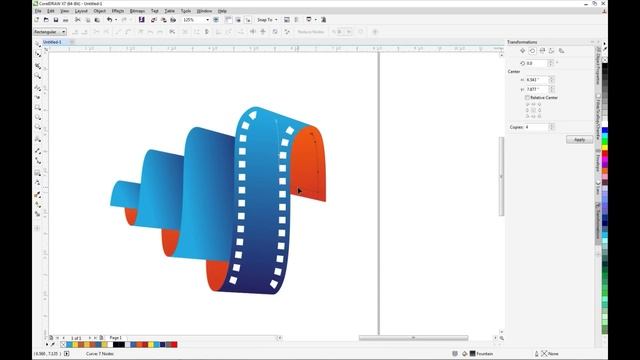The height and width of the screenshot is (360, 640).
Task: Select the Artistic Media tool in toolbox
Action: pos(38,97)
